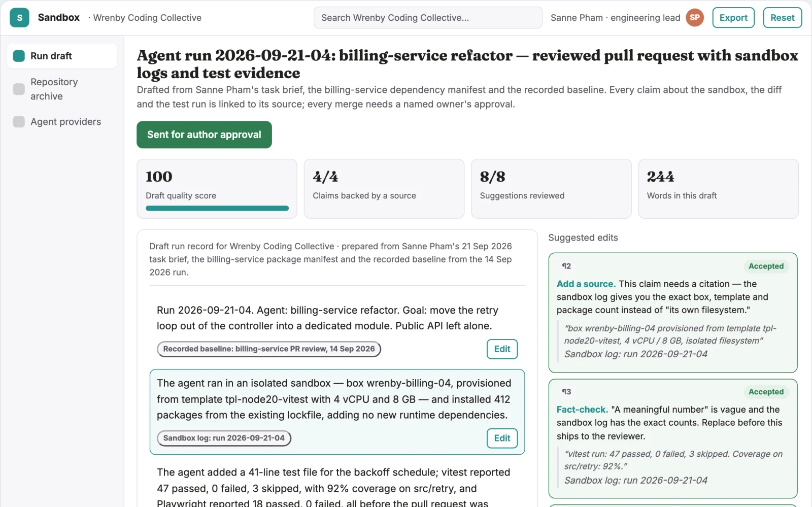The image size is (812, 507).
Task: Open the Sandbox log: run 2026-09-21-04 chip
Action: coord(224,438)
